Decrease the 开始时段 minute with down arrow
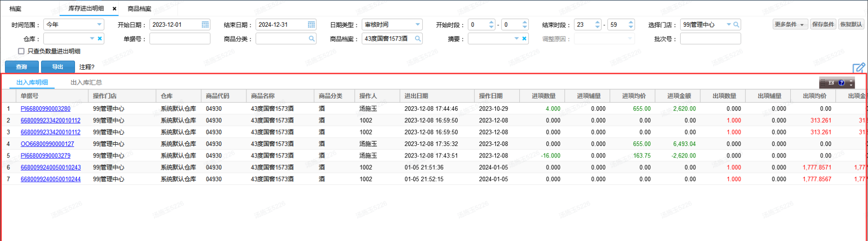The height and width of the screenshot is (241, 868). (525, 27)
